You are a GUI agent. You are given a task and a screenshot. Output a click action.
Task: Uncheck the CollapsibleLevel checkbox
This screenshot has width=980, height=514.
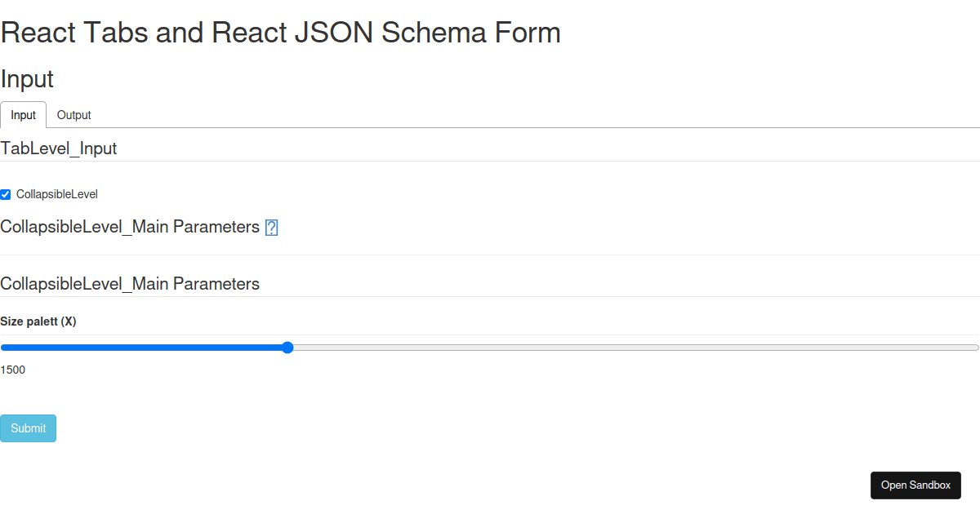[5, 194]
